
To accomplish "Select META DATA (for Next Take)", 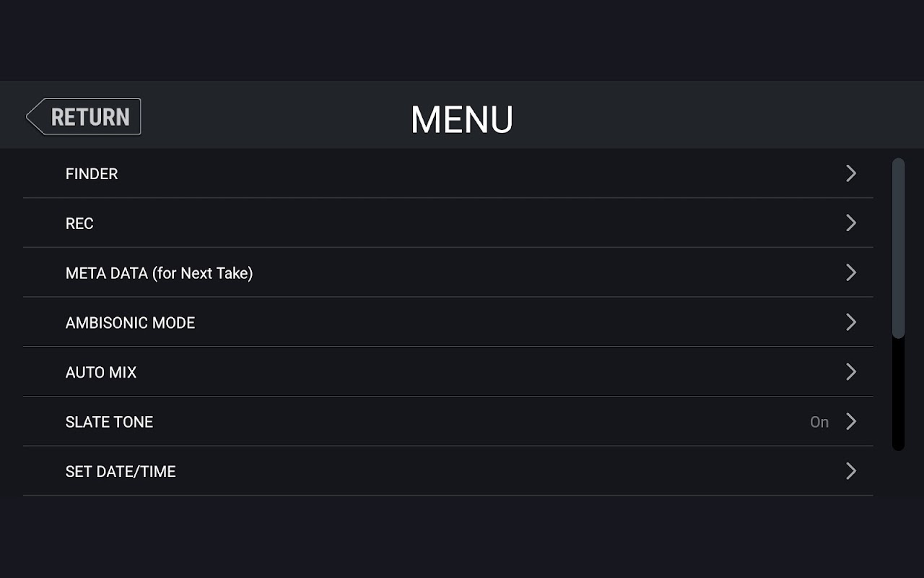I will (448, 273).
